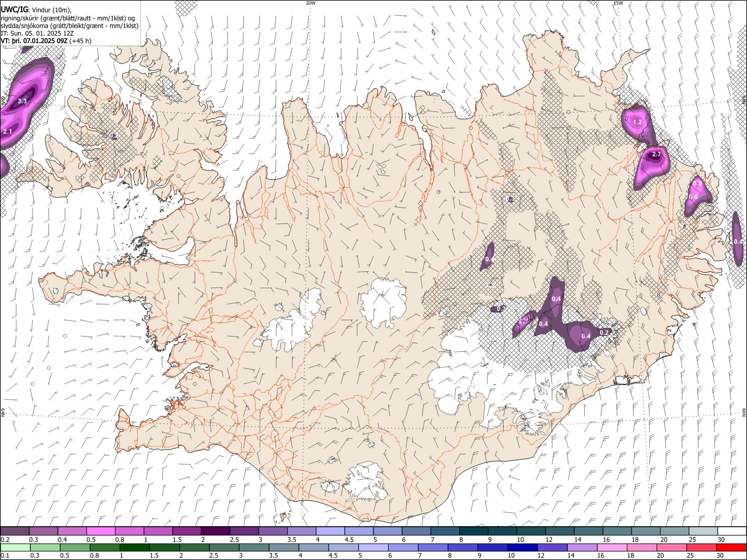This screenshot has height=560, width=747.
Task: Click the 0.6 precipitation value label
Action: pos(693,197)
